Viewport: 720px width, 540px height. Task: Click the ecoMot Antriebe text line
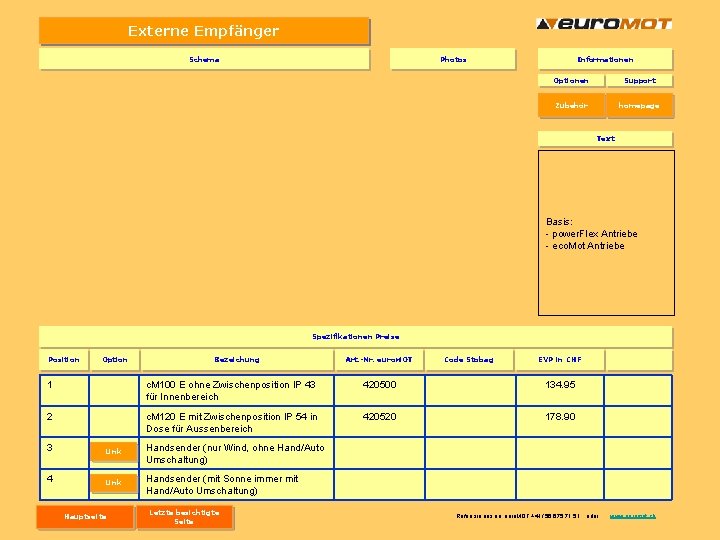tap(585, 246)
